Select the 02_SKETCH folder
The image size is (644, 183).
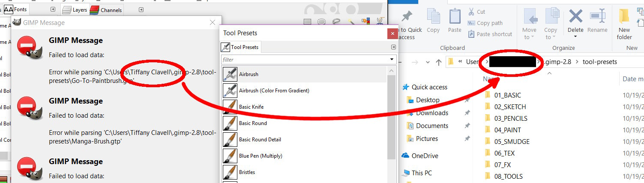click(505, 107)
